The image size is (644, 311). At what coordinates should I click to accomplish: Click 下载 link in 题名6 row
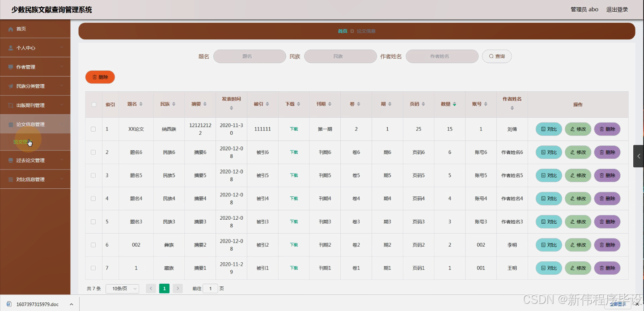coord(294,152)
